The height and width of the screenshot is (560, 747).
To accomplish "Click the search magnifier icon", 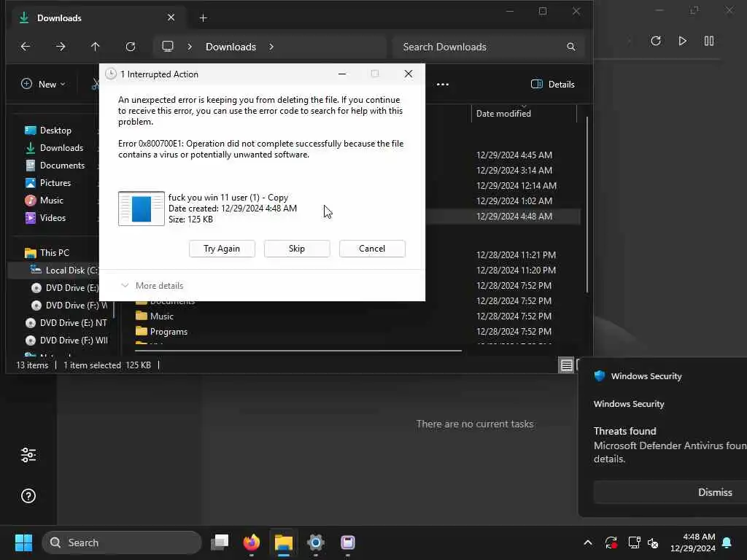I will point(570,47).
